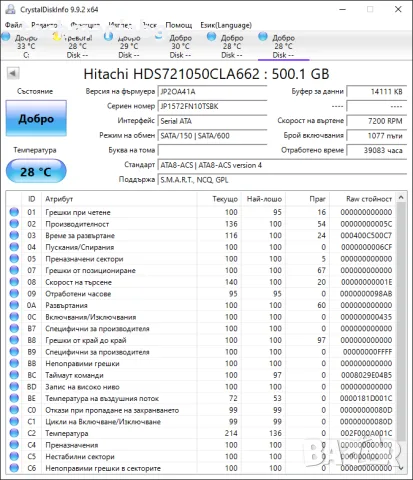Click the previous disk arrow button
Viewport: 413px width, 480px height.
tap(13, 73)
